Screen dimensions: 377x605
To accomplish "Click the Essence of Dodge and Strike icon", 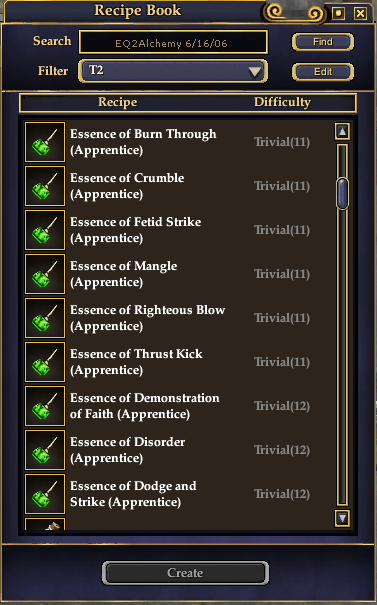I will click(x=45, y=494).
